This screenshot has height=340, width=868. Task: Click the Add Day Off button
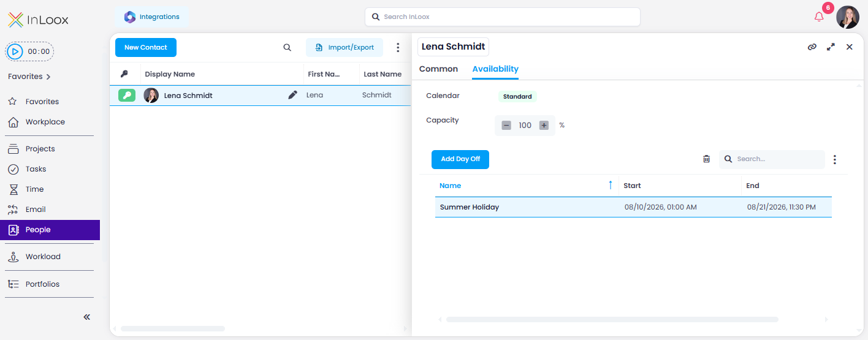pos(460,159)
